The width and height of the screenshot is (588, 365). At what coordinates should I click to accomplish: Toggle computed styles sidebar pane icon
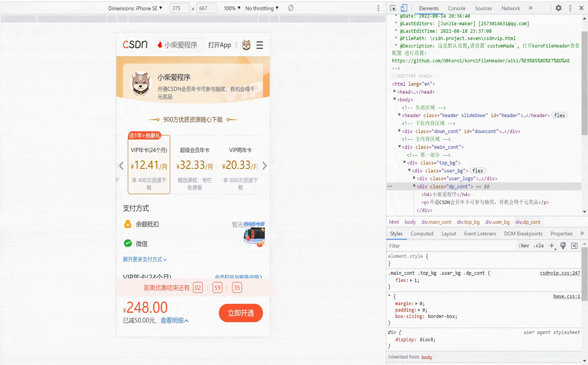(x=574, y=246)
